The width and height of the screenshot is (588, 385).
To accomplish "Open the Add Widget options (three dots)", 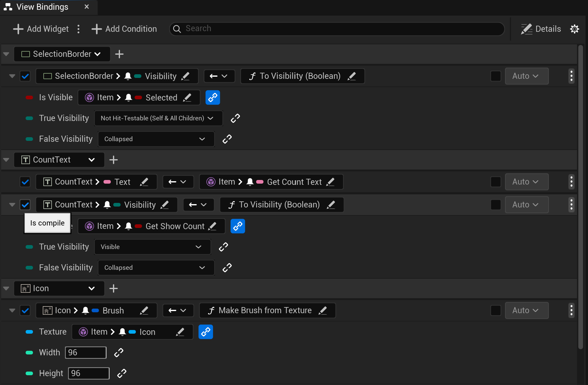I will (x=78, y=29).
